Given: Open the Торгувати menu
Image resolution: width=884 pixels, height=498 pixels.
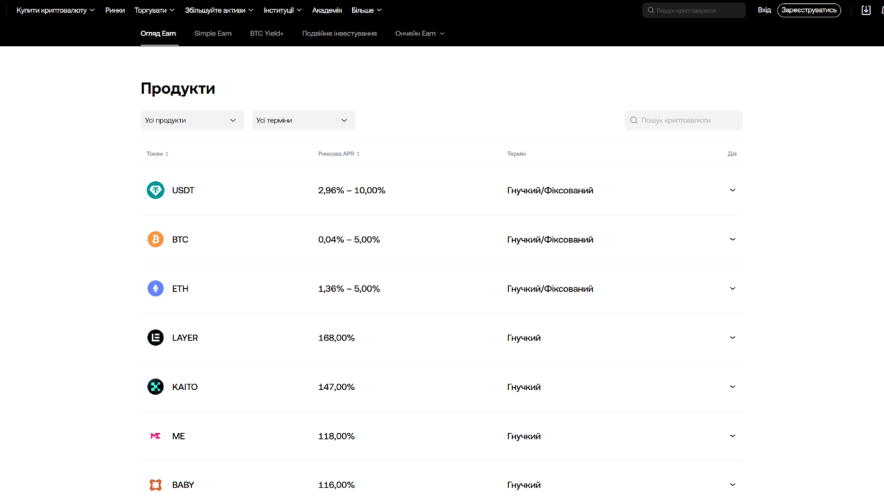Looking at the screenshot, I should pyautogui.click(x=154, y=10).
